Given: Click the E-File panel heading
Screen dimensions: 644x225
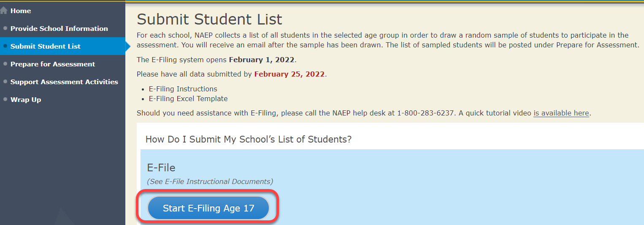Looking at the screenshot, I should pyautogui.click(x=161, y=168).
